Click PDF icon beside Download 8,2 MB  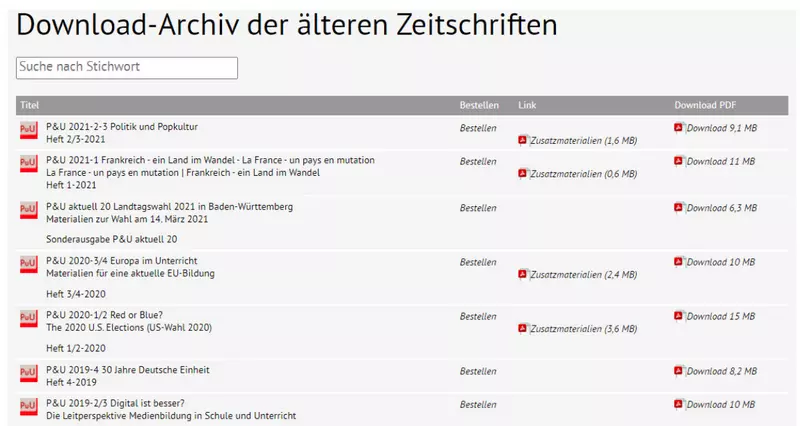(678, 370)
